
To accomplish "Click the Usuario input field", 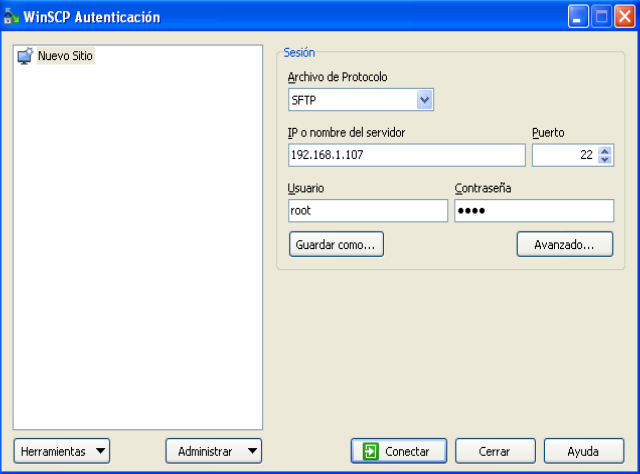I will tap(368, 211).
